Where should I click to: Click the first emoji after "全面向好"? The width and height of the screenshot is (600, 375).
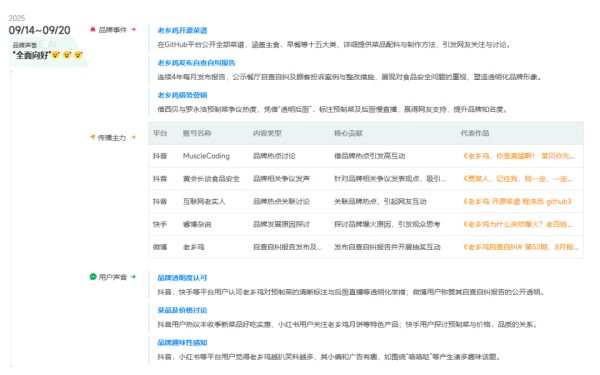[56, 55]
